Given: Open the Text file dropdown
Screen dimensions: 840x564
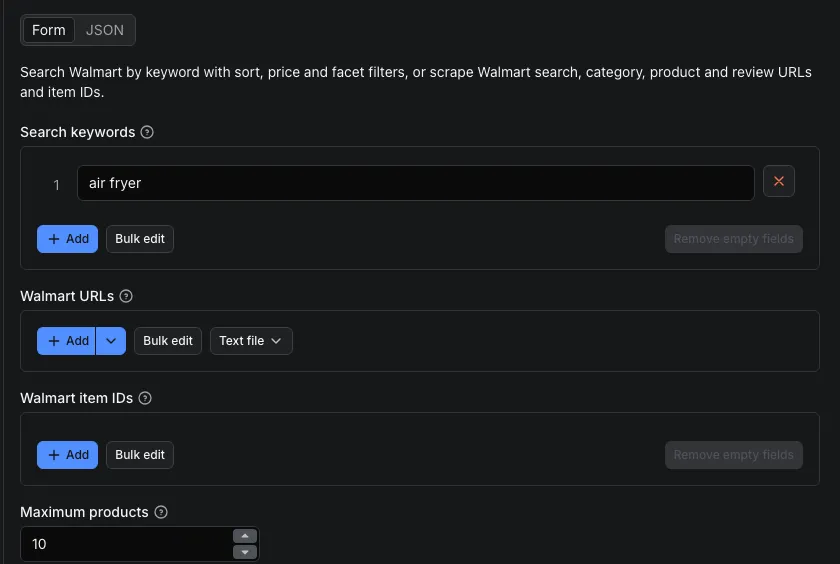Looking at the screenshot, I should point(251,341).
